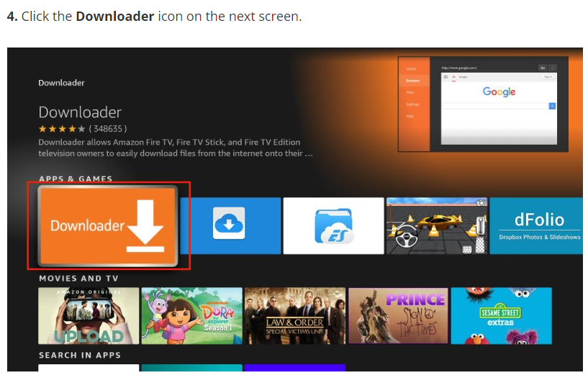Click the Google logo in preview
The width and height of the screenshot is (588, 383).
(x=499, y=91)
